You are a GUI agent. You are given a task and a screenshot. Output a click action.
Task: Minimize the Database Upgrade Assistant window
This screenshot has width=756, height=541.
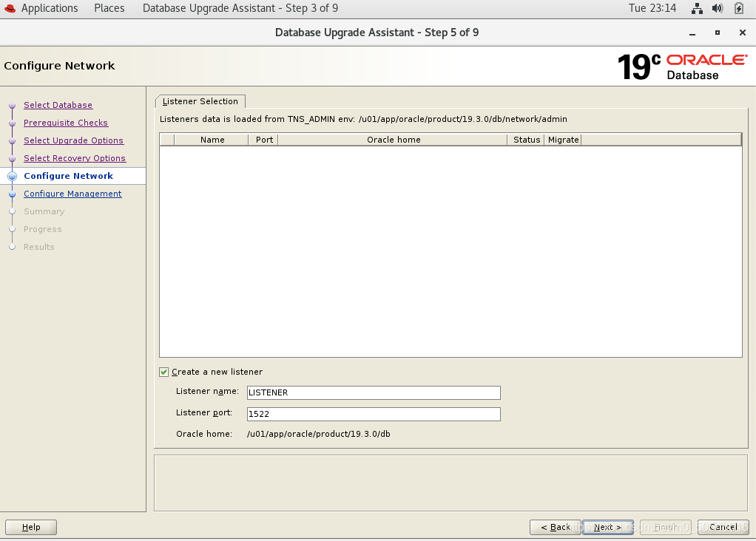tap(692, 33)
